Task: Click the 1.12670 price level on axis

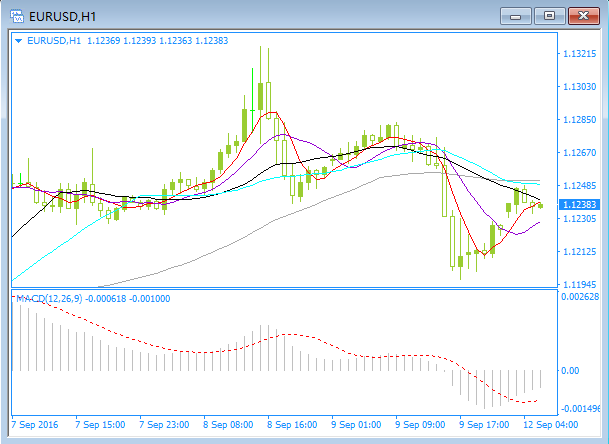Action: click(x=579, y=153)
